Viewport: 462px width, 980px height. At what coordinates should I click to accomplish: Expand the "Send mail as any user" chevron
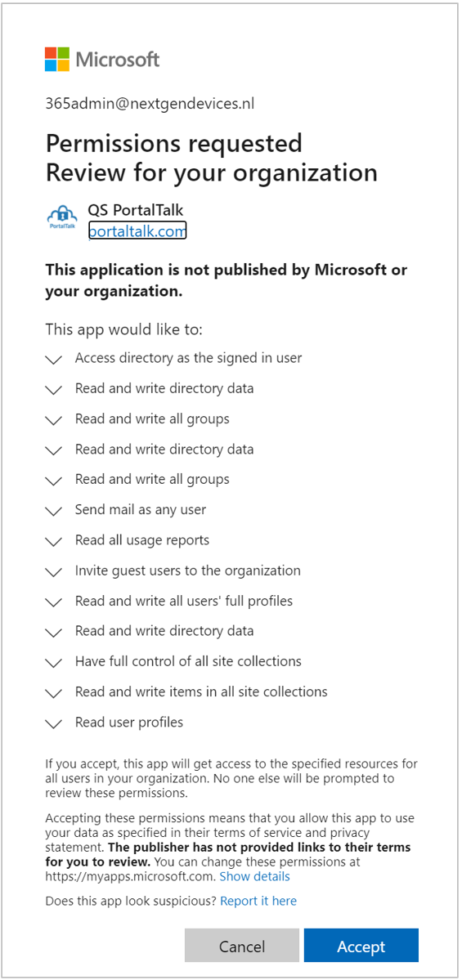pyautogui.click(x=55, y=511)
